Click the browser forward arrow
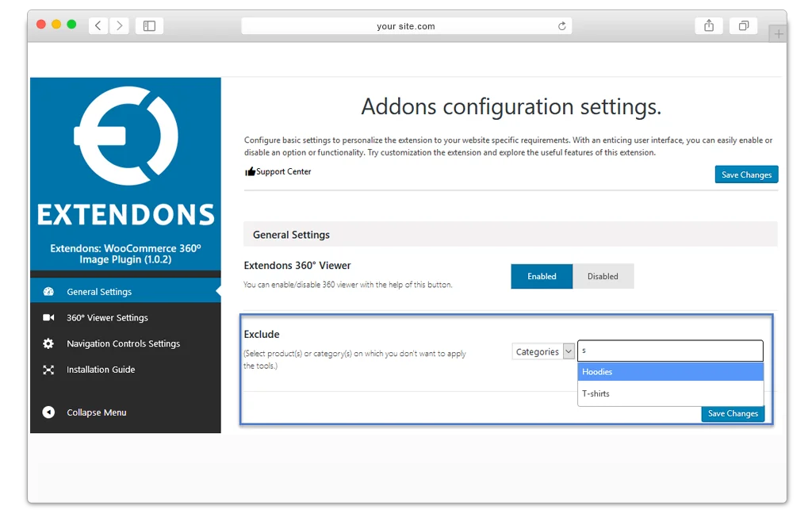 pos(119,25)
